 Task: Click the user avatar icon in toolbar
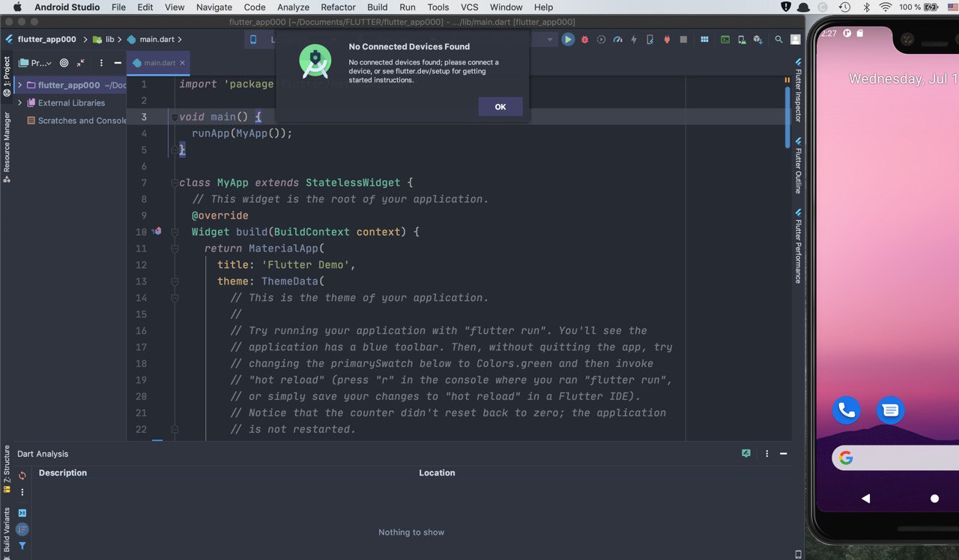tap(796, 40)
